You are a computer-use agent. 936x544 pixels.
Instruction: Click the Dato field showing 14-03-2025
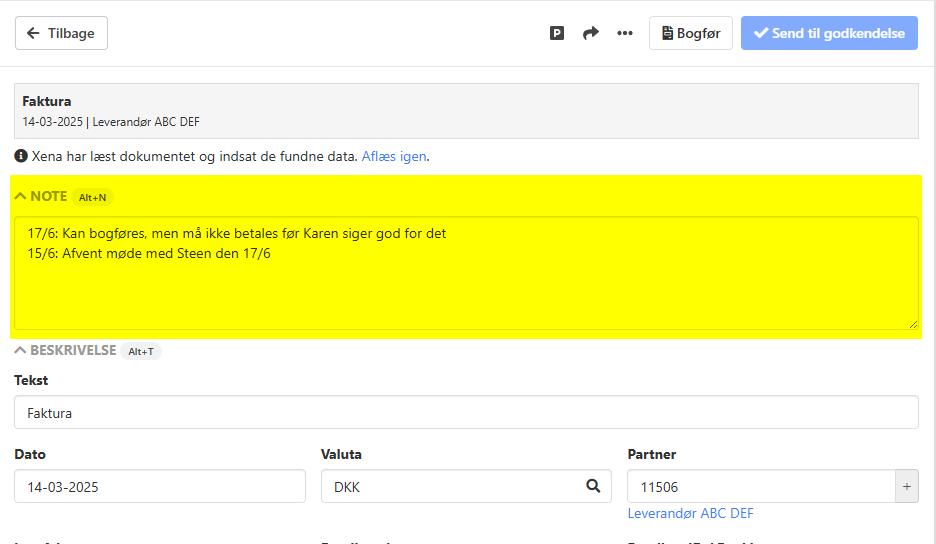tap(160, 486)
